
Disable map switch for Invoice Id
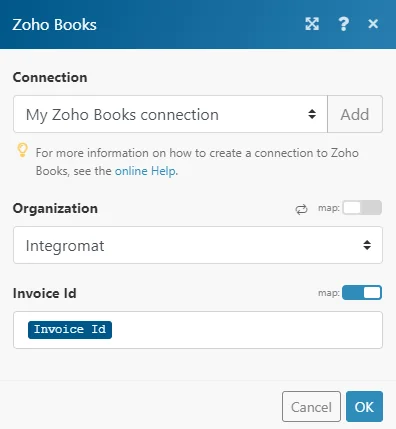click(x=362, y=293)
